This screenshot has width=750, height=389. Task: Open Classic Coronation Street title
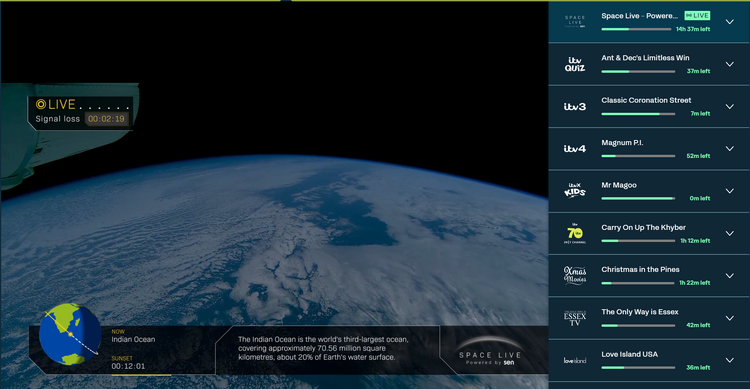[x=646, y=100]
